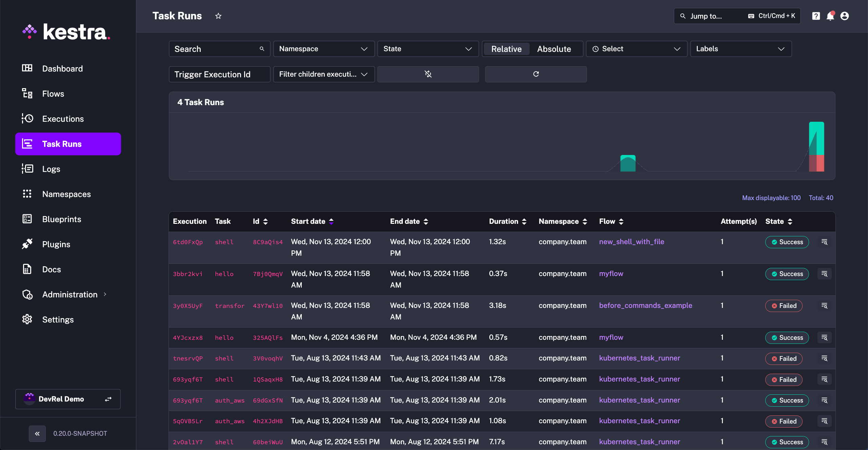Toggle the Relative date filter mode
Image resolution: width=868 pixels, height=450 pixels.
(x=507, y=49)
